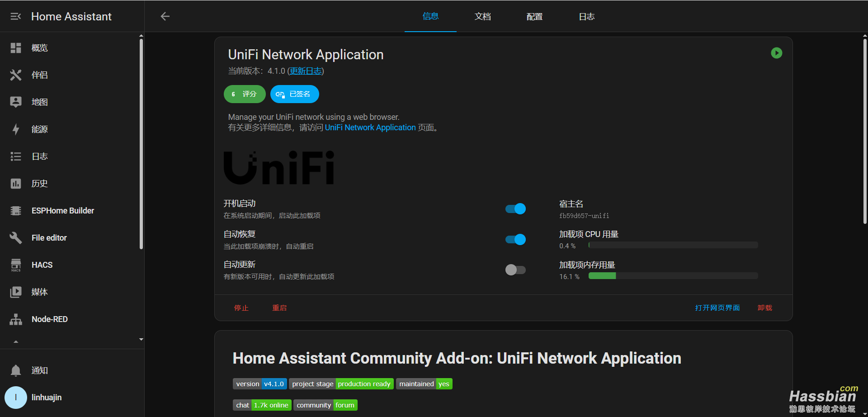The height and width of the screenshot is (417, 868).
Task: Go back using the arrow icon
Action: 165,16
